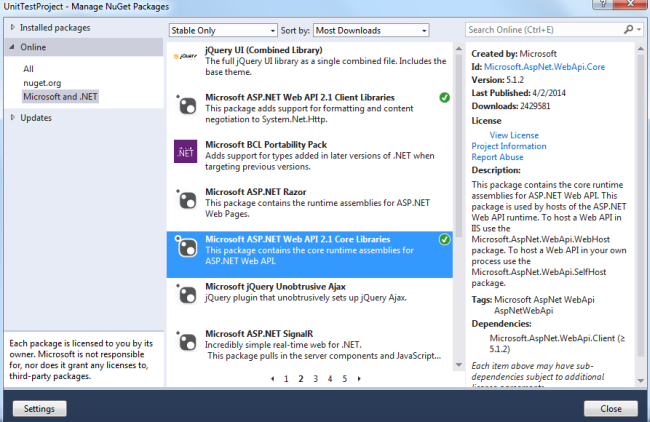Open the Most Downloads sort dropdown
The width and height of the screenshot is (650, 422).
(x=371, y=30)
